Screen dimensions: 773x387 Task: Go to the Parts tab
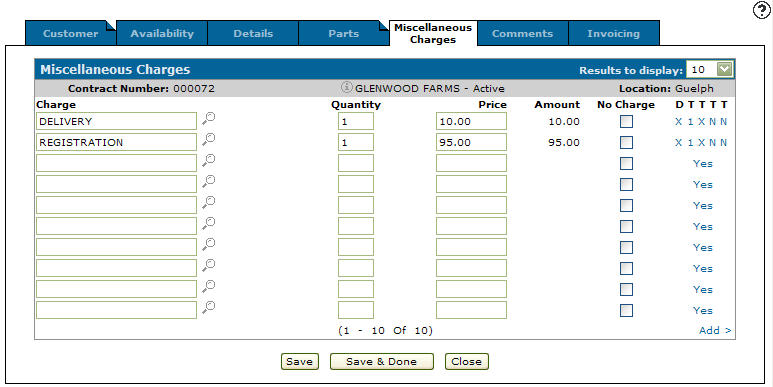pos(344,34)
